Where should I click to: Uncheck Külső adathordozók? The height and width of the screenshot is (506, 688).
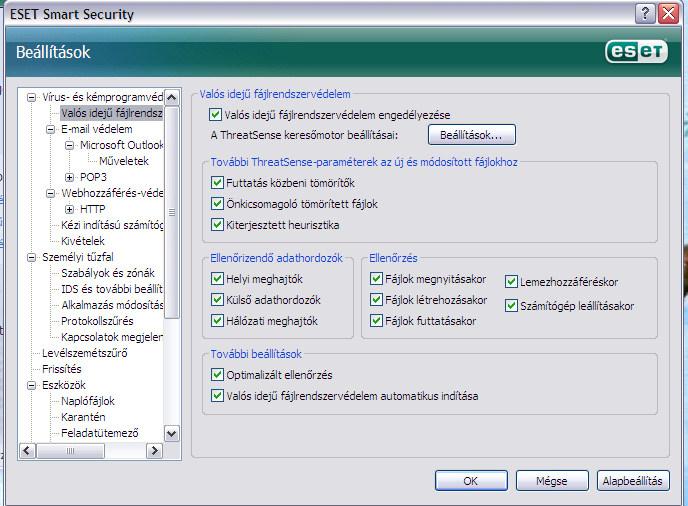[x=217, y=300]
